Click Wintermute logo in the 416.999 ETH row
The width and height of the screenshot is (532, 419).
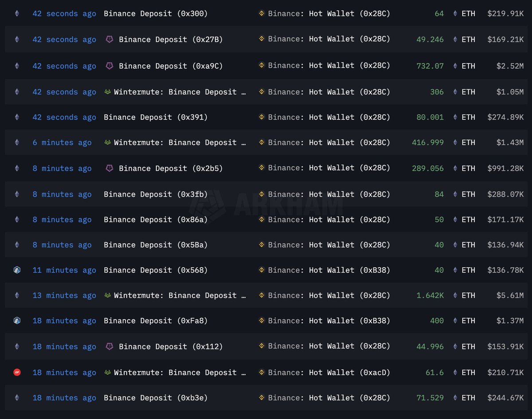[107, 142]
